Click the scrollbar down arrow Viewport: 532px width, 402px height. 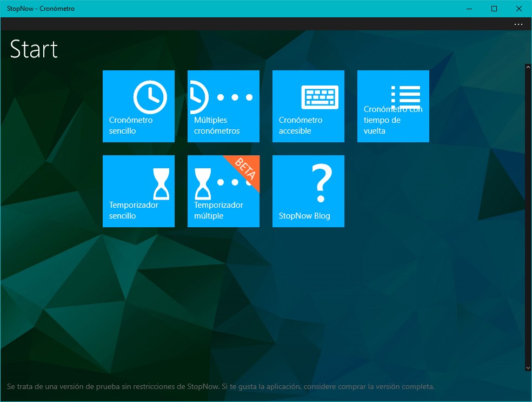(x=528, y=368)
